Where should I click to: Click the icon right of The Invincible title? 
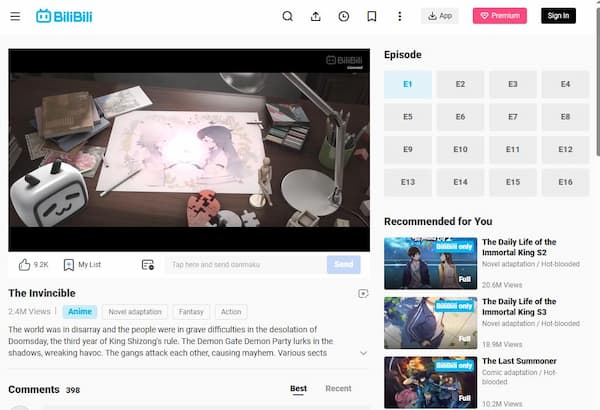point(363,294)
